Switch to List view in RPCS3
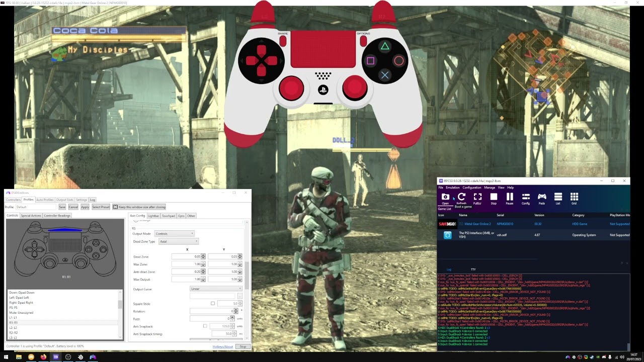Screen dimensions: 644x362 click(558, 197)
